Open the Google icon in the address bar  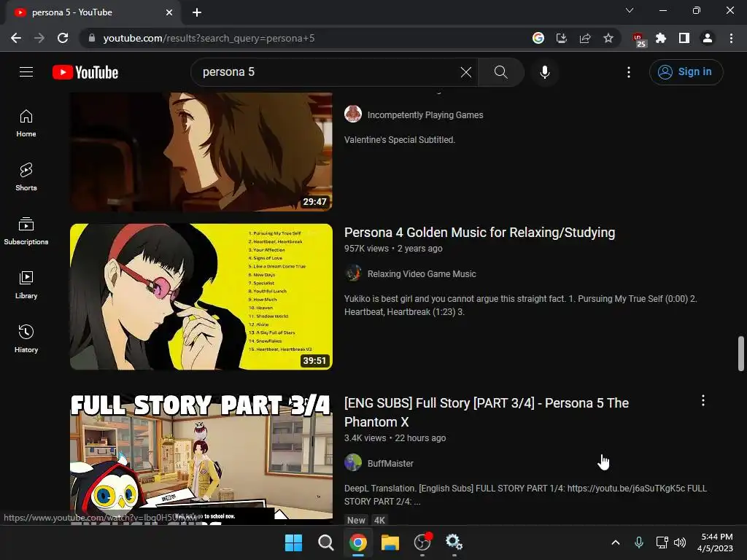click(x=538, y=38)
